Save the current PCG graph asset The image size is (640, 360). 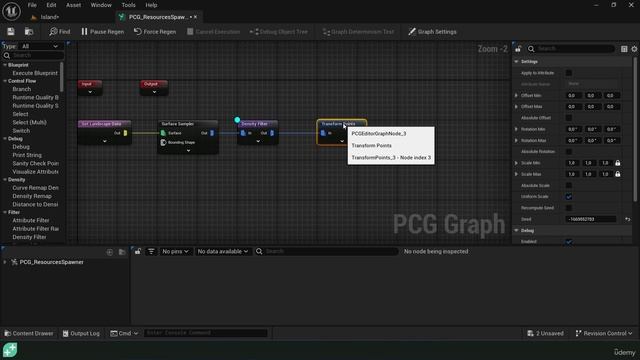click(11, 31)
